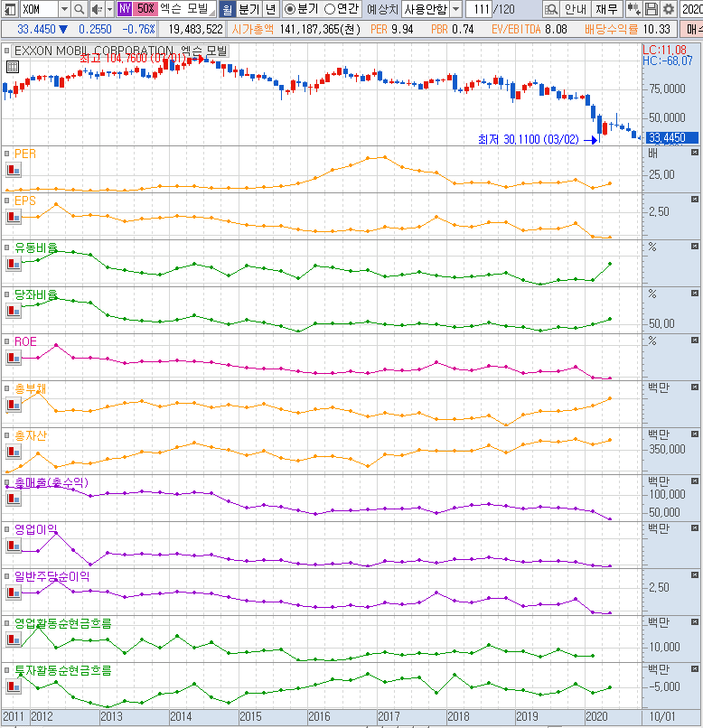Click the 유동비율 panel chart-type icon
This screenshot has height=728, width=703.
click(14, 264)
